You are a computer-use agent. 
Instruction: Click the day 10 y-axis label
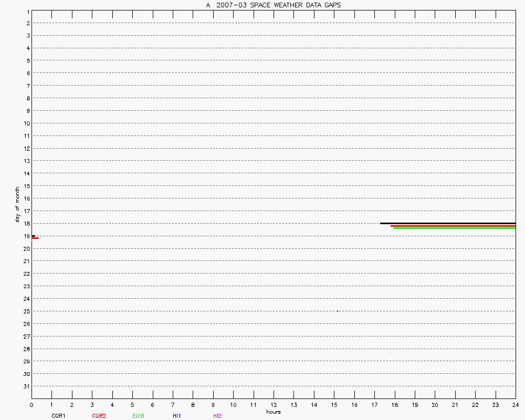[x=26, y=123]
